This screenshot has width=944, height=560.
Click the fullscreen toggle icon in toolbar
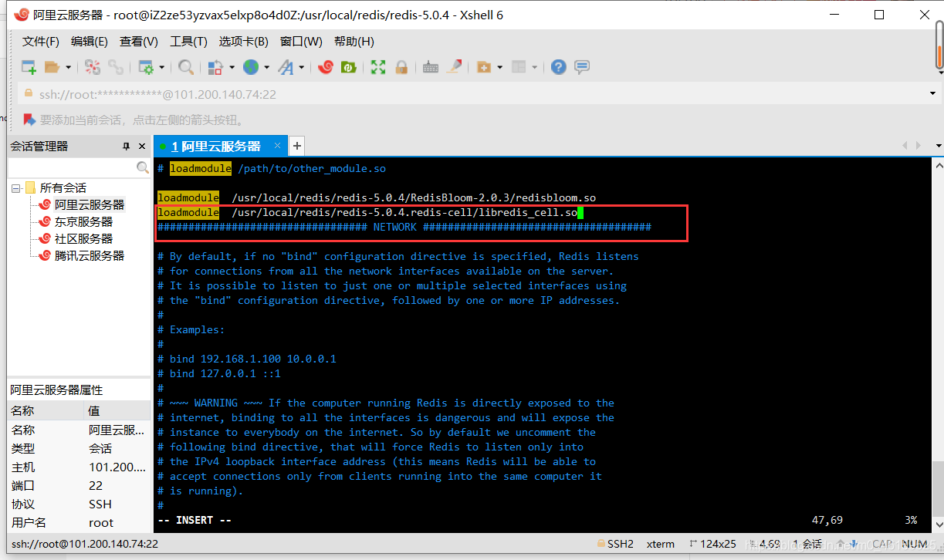pos(377,67)
